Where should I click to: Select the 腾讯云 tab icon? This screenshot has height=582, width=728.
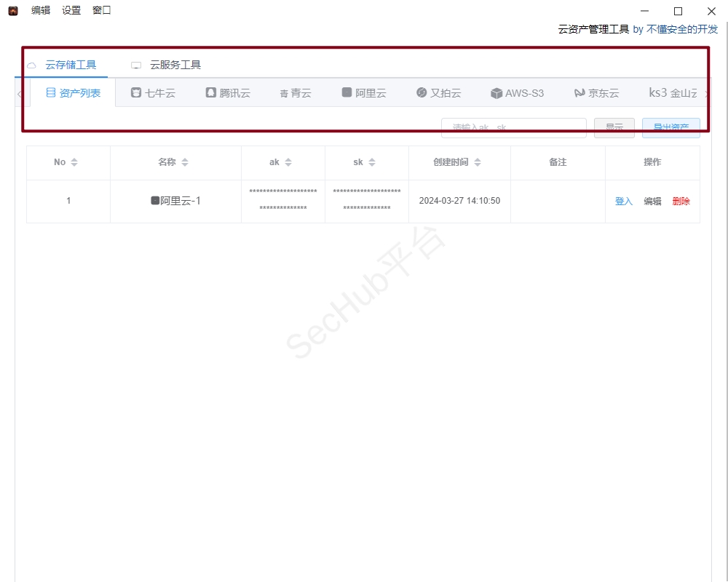[x=211, y=93]
